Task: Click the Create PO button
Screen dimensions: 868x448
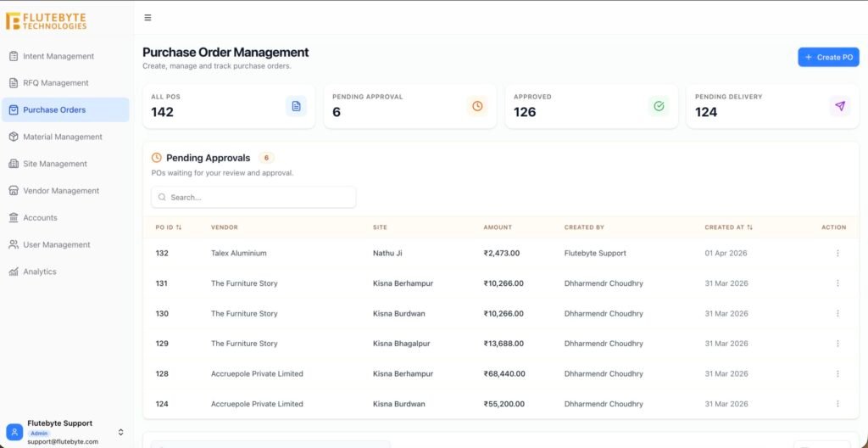Action: coord(828,57)
